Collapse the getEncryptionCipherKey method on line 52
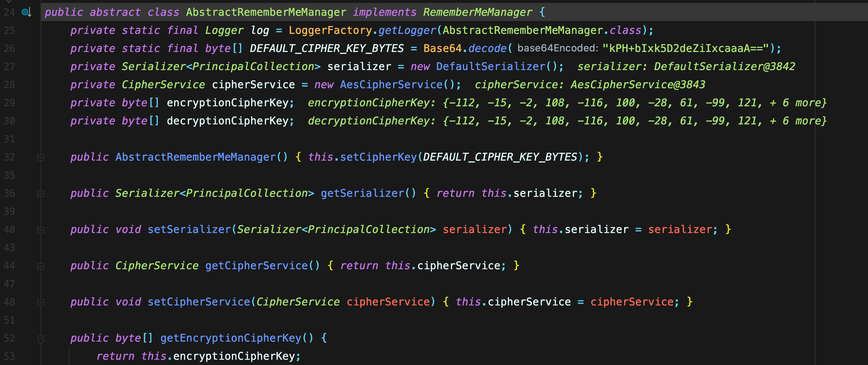This screenshot has height=365, width=868. point(41,338)
